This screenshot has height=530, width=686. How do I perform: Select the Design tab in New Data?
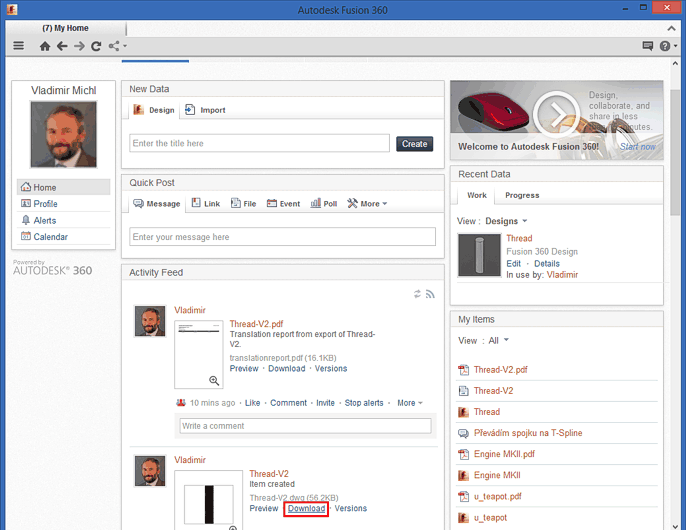click(154, 110)
